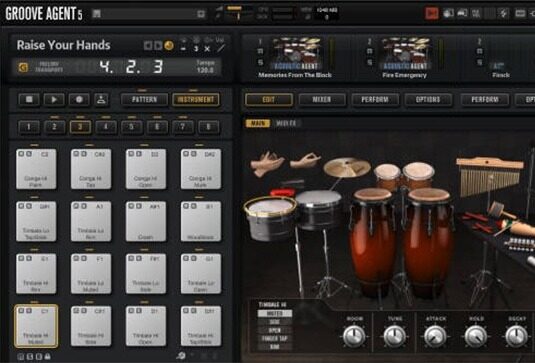Mute the Crash pad
Viewport: 535px width, 363px height.
point(131,206)
